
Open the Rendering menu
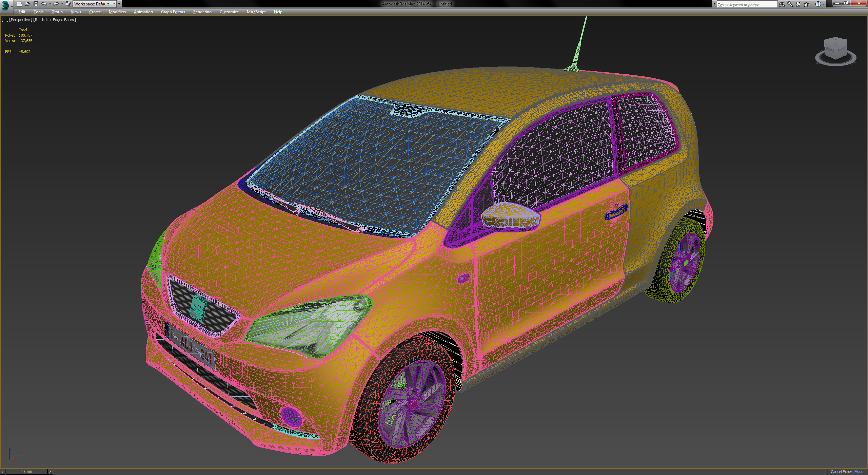point(202,12)
